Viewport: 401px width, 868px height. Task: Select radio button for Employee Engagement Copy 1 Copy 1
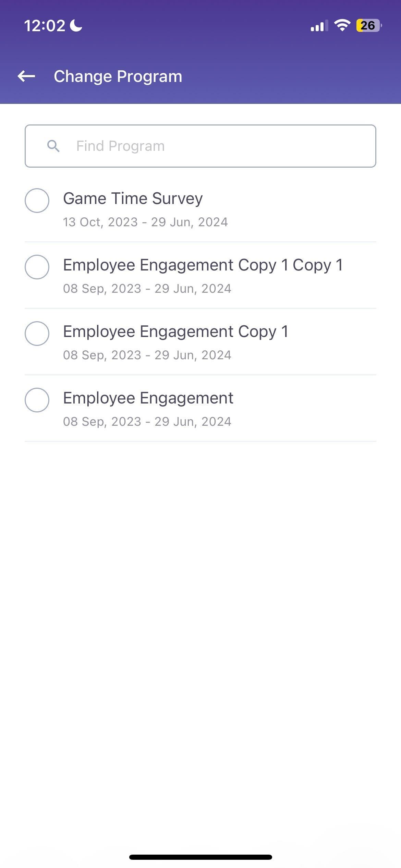(37, 267)
